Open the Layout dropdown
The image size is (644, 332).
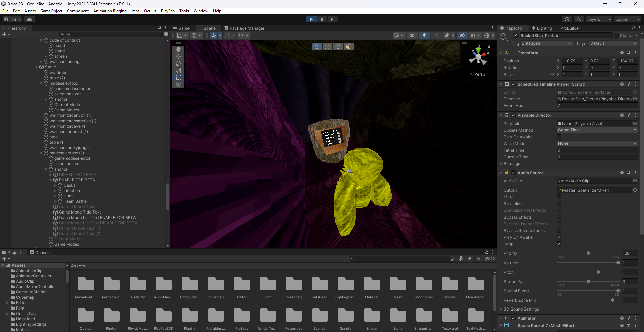627,19
